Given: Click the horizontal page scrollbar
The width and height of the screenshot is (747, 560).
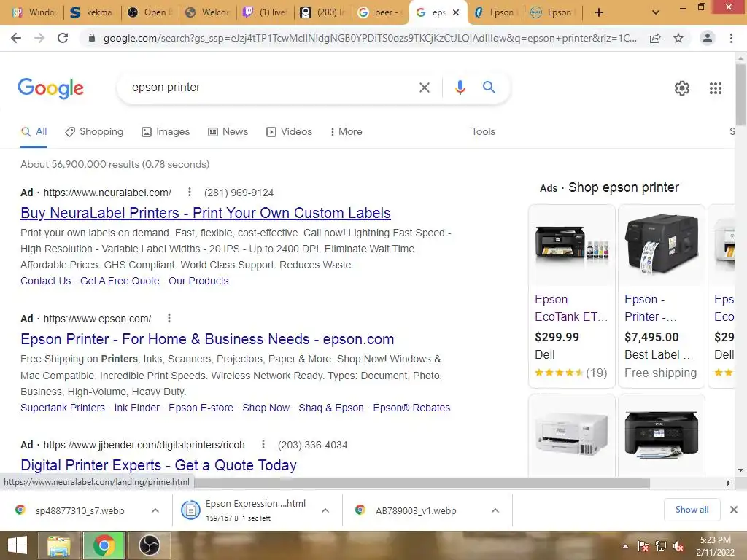Looking at the screenshot, I should pyautogui.click(x=422, y=483).
